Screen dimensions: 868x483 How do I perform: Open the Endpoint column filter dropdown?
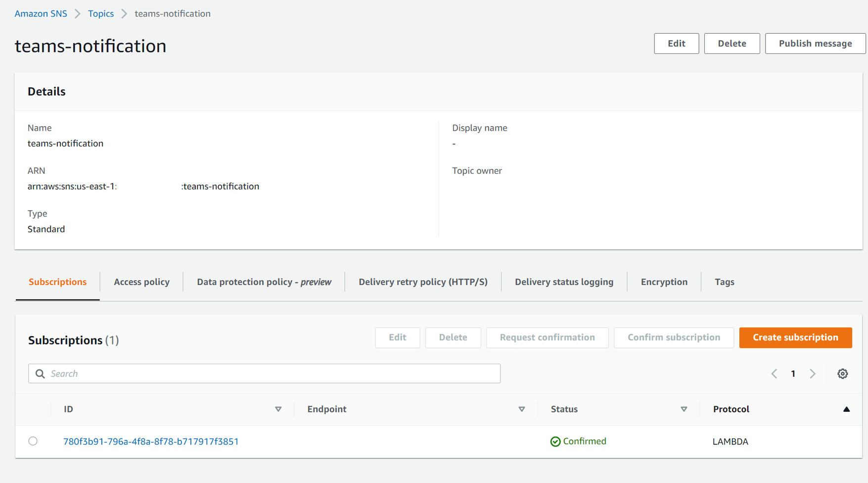tap(522, 409)
